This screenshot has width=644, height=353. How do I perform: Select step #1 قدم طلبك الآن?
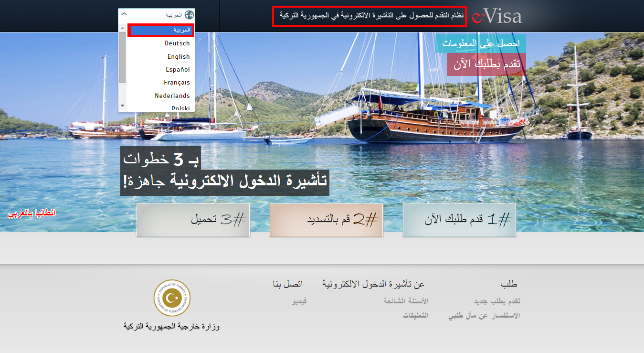459,220
